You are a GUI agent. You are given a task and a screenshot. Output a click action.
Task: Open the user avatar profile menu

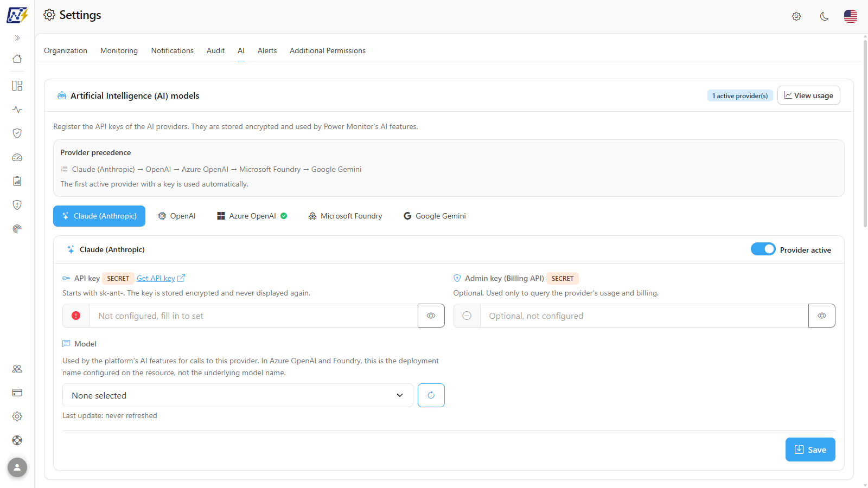click(17, 467)
